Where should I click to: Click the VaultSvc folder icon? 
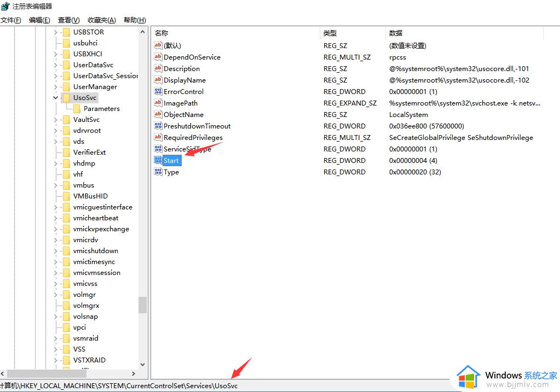coord(66,120)
